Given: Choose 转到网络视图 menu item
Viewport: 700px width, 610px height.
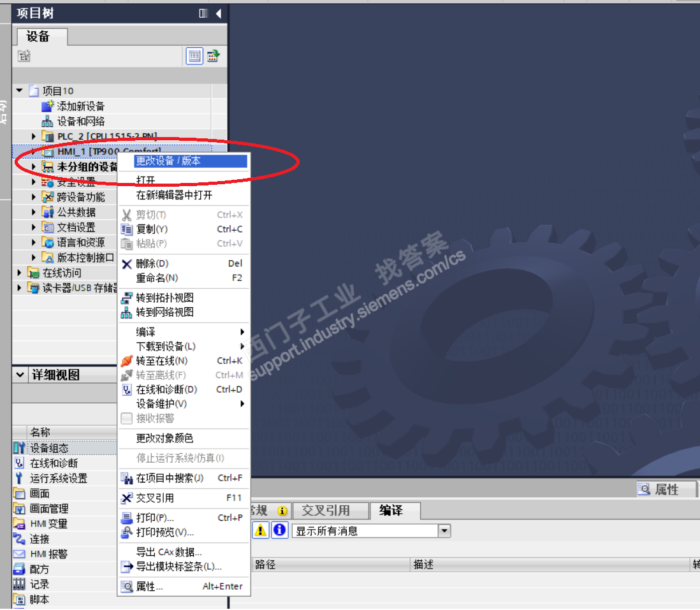Looking at the screenshot, I should tap(164, 312).
